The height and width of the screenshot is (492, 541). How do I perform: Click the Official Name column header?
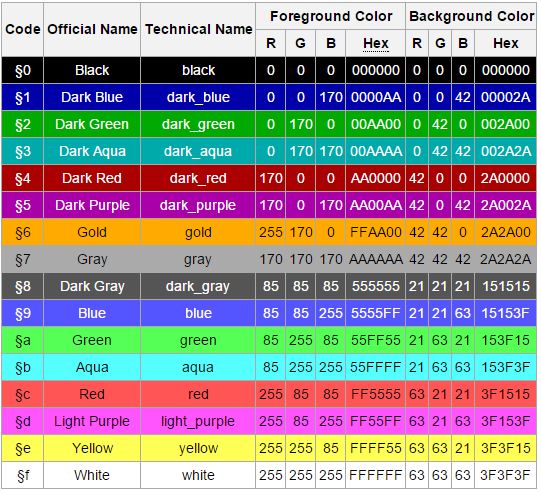pos(92,30)
